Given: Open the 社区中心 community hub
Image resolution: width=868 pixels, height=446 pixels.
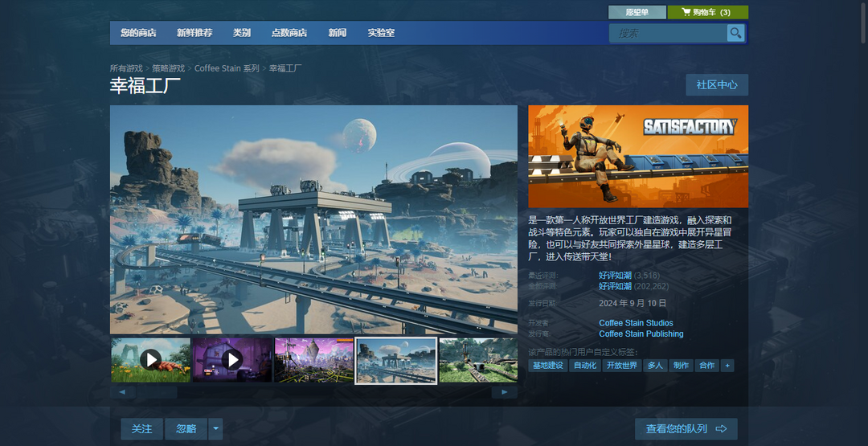Looking at the screenshot, I should (x=717, y=84).
